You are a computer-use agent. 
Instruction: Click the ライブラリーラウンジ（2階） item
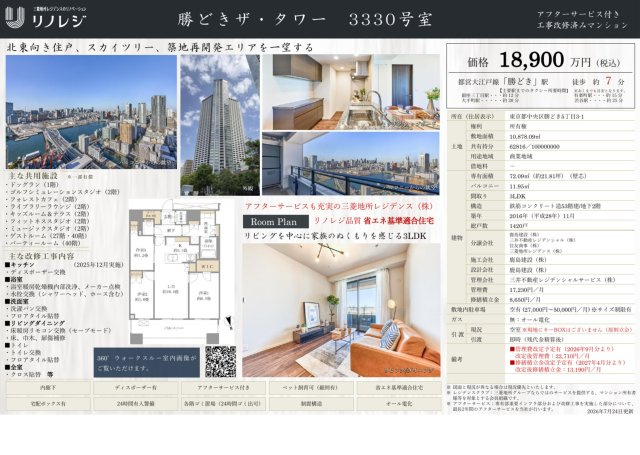[48, 206]
